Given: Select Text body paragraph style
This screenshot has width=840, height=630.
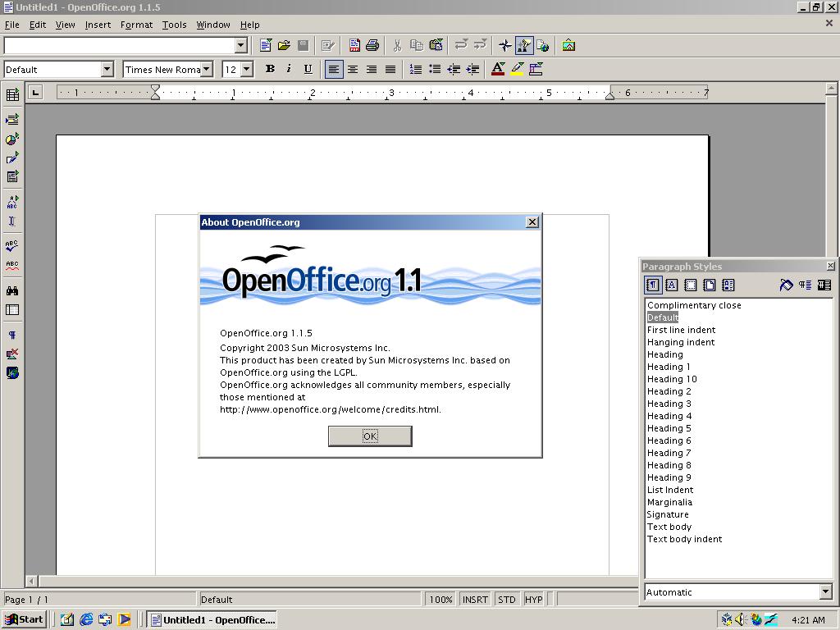Looking at the screenshot, I should pyautogui.click(x=669, y=527).
